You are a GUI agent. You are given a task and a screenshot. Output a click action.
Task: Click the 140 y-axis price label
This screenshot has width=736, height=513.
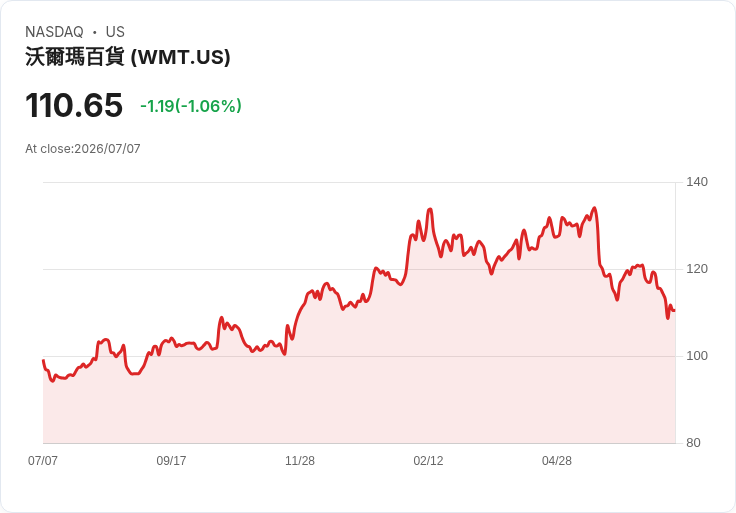[697, 182]
